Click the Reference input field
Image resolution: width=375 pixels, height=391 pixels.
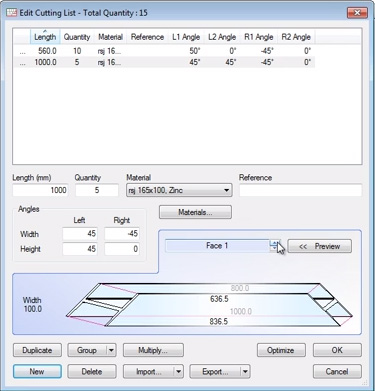pyautogui.click(x=300, y=190)
